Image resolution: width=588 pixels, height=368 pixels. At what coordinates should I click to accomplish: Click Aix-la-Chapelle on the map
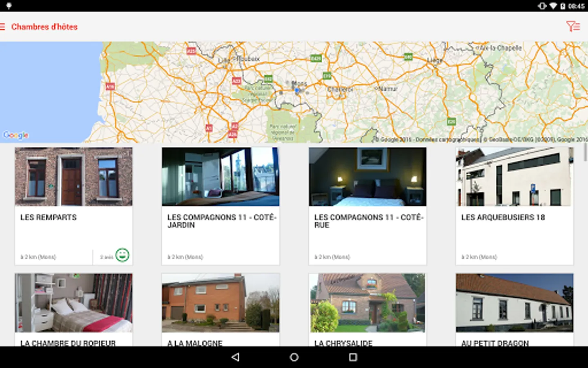[x=501, y=48]
